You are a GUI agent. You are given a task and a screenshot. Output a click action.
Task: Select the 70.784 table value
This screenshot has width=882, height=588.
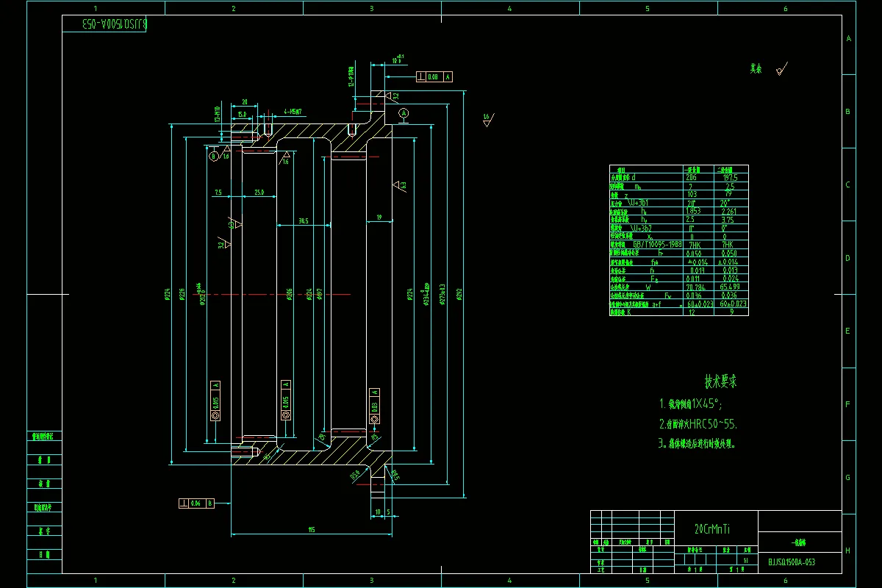[695, 287]
